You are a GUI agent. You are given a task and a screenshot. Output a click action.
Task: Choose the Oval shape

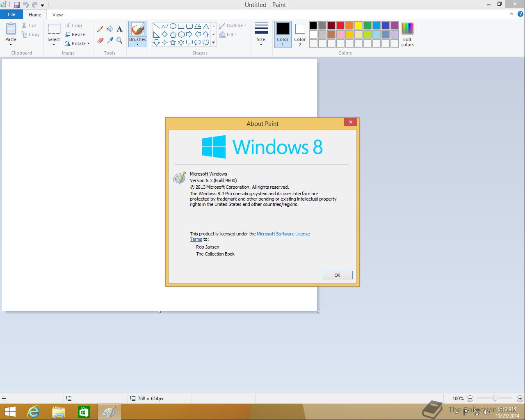tap(173, 26)
